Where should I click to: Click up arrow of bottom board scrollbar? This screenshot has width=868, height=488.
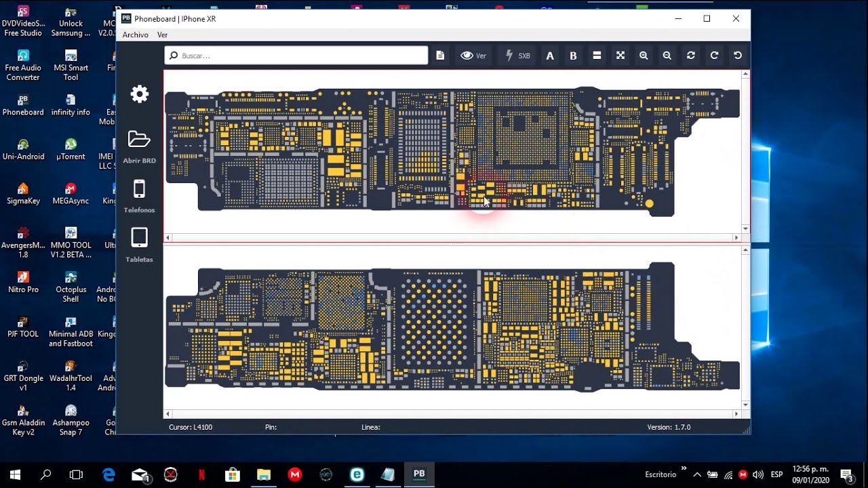746,250
